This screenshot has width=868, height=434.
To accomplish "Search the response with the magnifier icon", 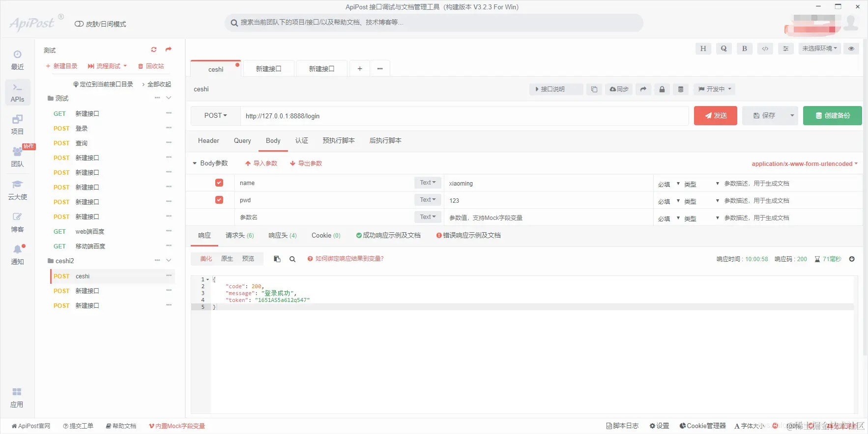I will point(292,259).
